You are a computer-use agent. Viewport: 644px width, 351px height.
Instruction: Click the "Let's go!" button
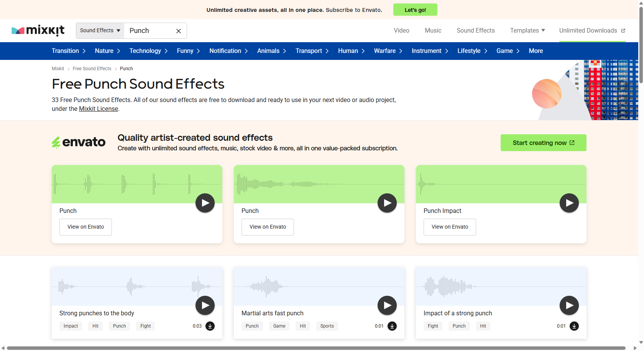pos(415,10)
